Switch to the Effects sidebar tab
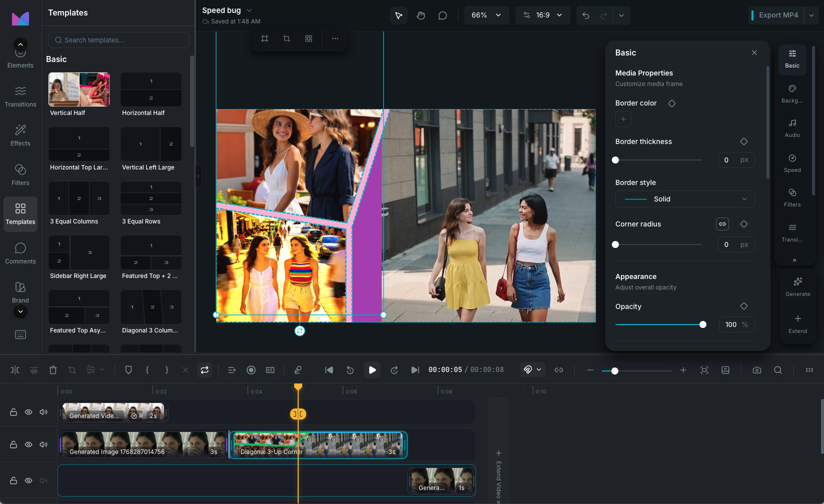 click(x=21, y=135)
